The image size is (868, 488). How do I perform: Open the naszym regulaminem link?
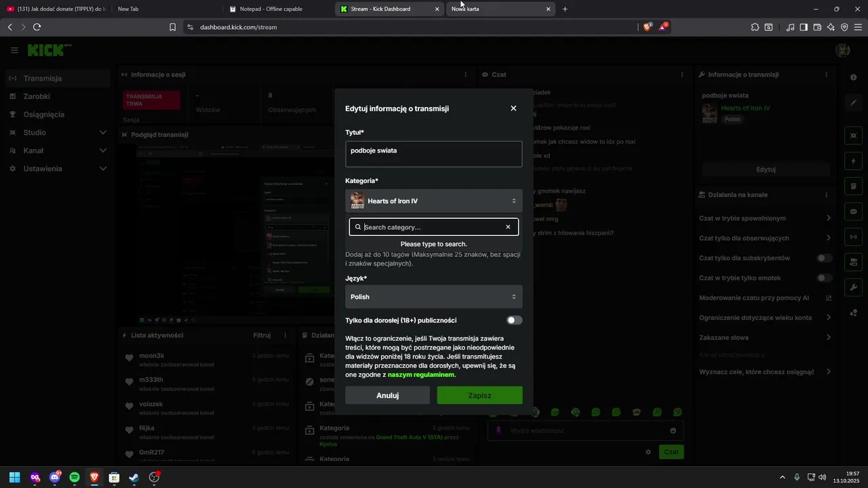coord(421,375)
